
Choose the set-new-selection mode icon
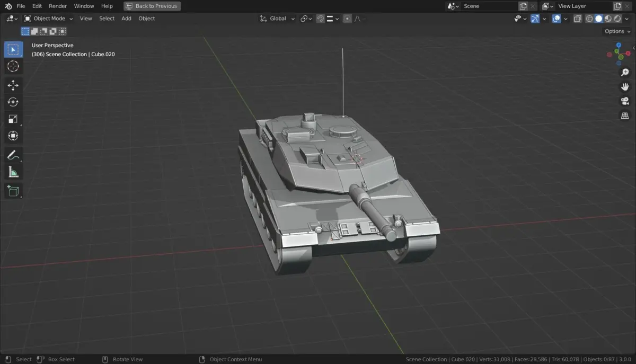pos(25,31)
